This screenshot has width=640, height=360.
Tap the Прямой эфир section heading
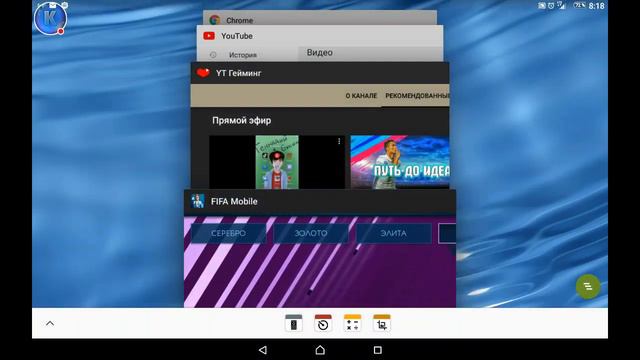[242, 120]
